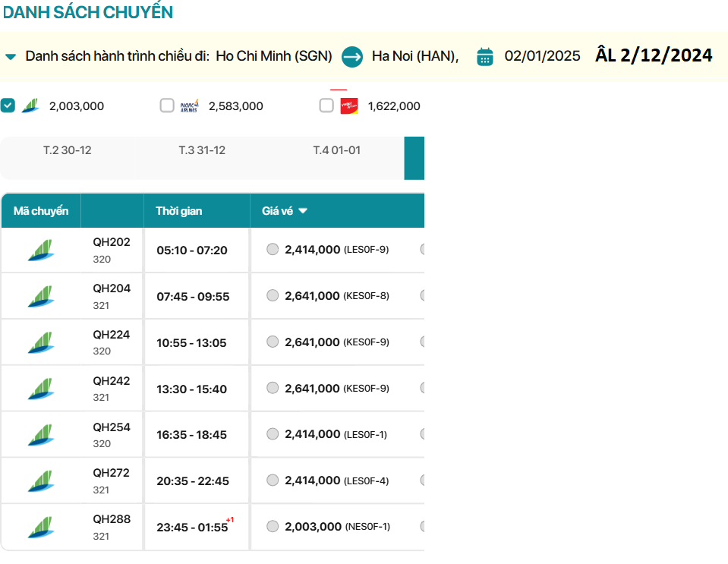Switch to the T.2 30-12 date tab
Image resolution: width=728 pixels, height=564 pixels.
click(x=67, y=150)
